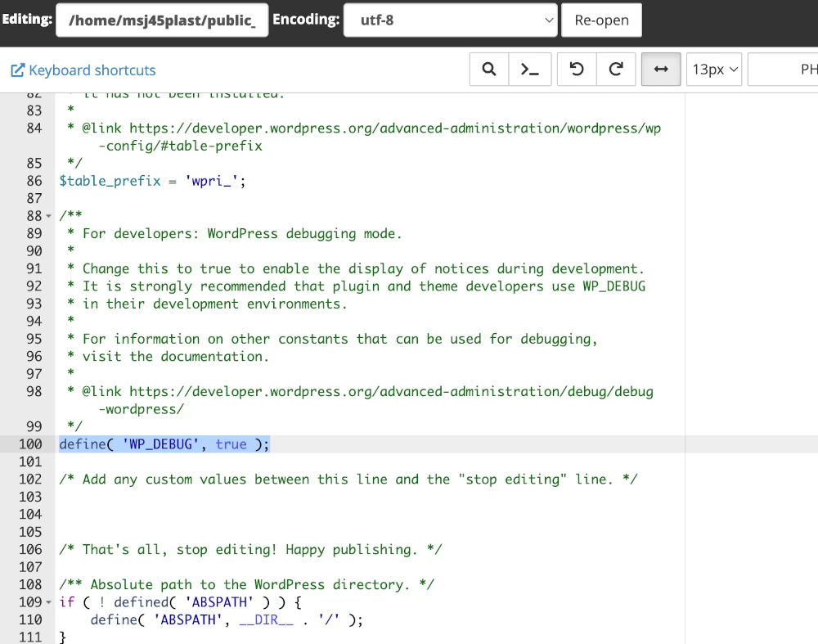This screenshot has width=818, height=644.
Task: Click the if keyword on line 109
Action: click(x=67, y=602)
